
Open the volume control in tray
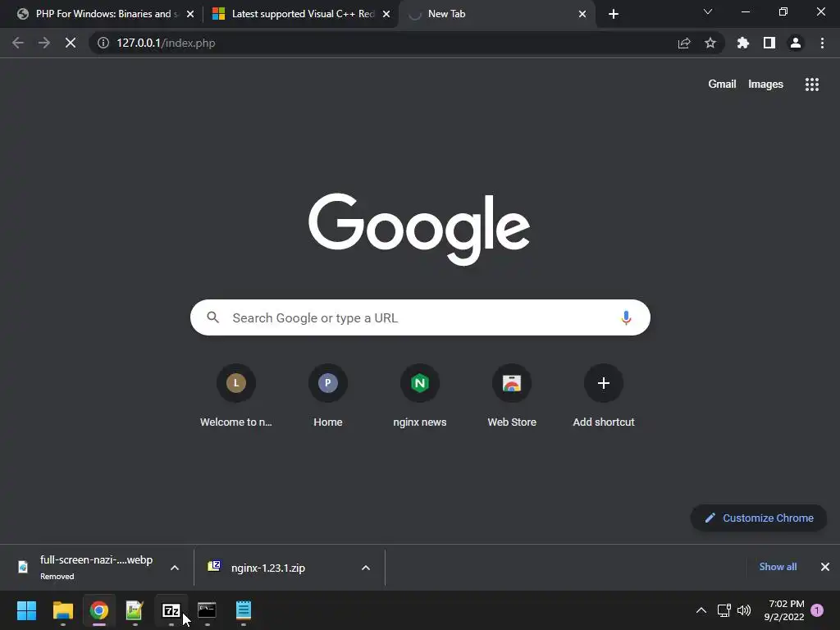(x=744, y=610)
